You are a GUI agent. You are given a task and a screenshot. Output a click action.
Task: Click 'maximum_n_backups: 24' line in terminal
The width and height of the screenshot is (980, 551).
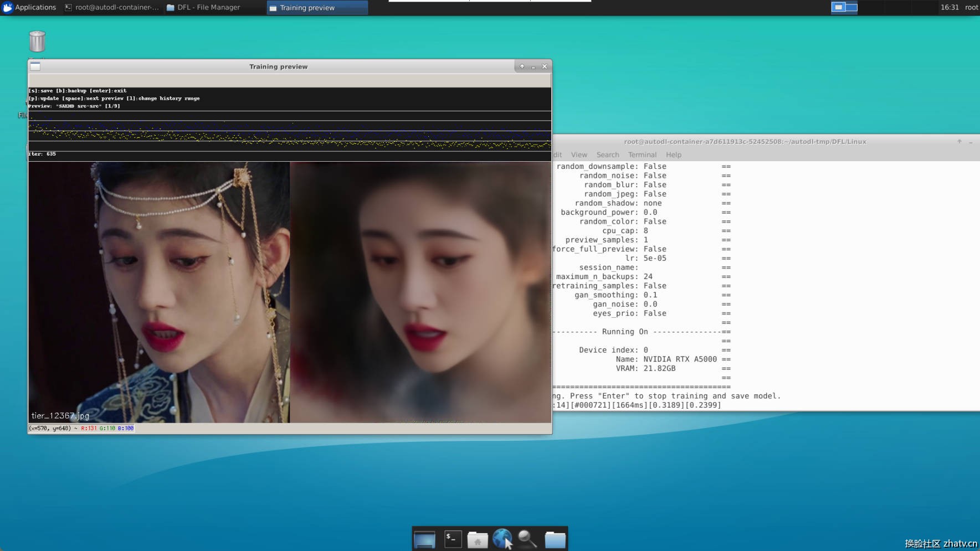[x=604, y=276]
